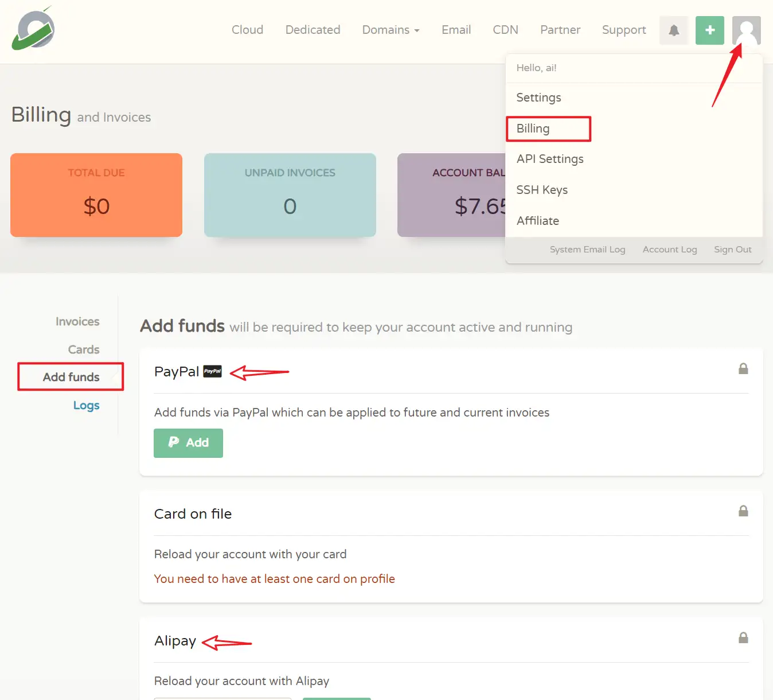Open the System Email Log link
This screenshot has width=773, height=700.
(587, 250)
